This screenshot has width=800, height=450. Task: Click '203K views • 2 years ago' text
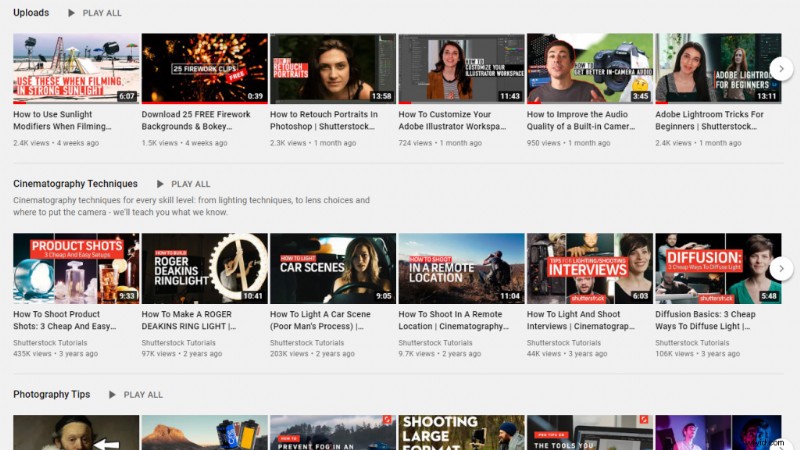tap(312, 354)
